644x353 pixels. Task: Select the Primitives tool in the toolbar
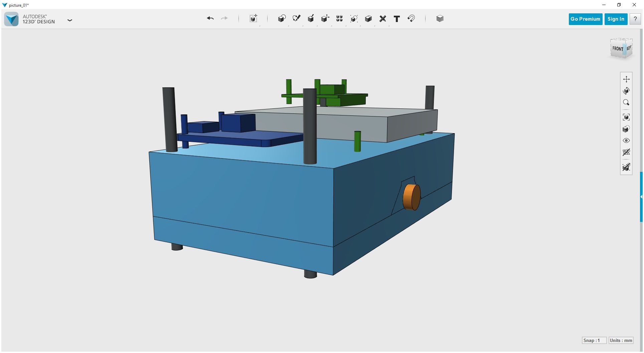(282, 19)
